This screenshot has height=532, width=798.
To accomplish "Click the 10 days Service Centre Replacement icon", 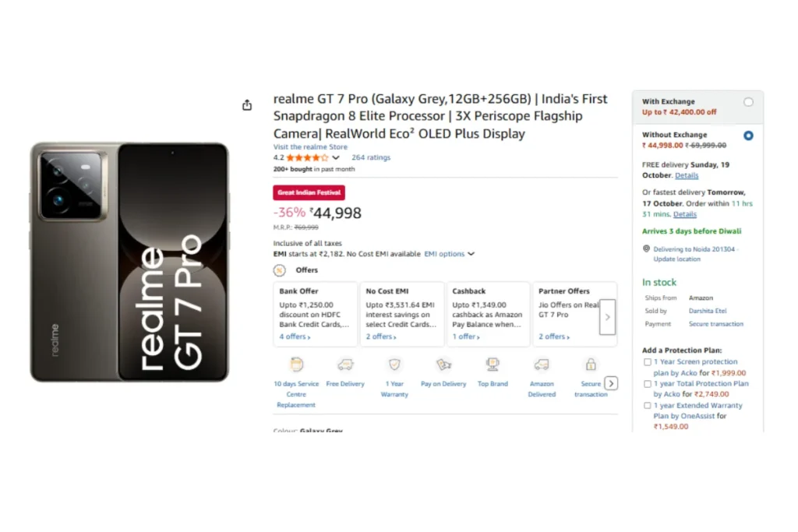I will click(296, 365).
